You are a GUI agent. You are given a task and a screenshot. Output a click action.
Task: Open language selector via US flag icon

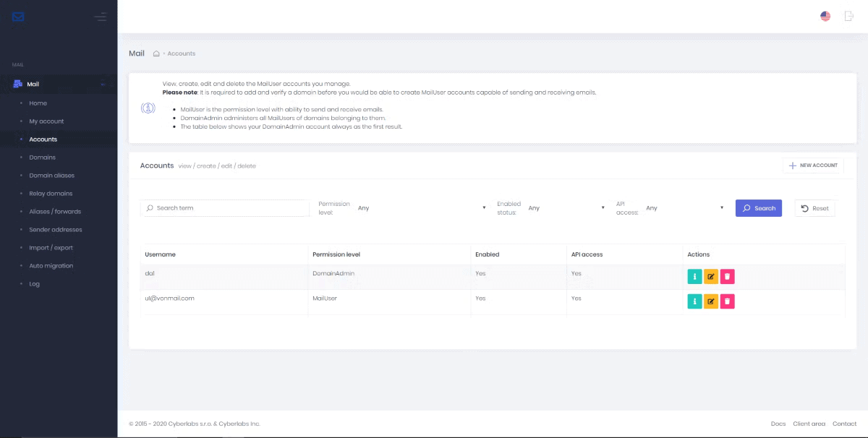tap(825, 16)
